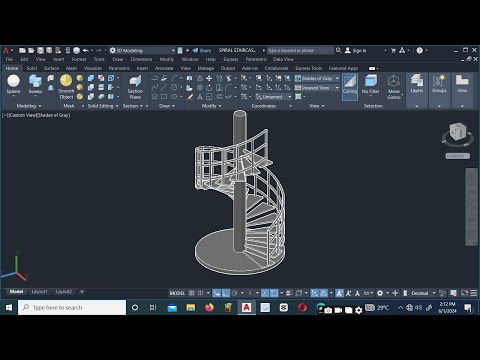Click the Move Gizmo tool
480x360 pixels.
pos(394,87)
